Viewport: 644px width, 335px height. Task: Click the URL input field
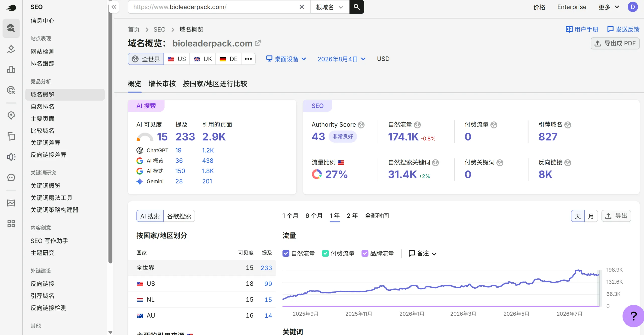pyautogui.click(x=214, y=7)
